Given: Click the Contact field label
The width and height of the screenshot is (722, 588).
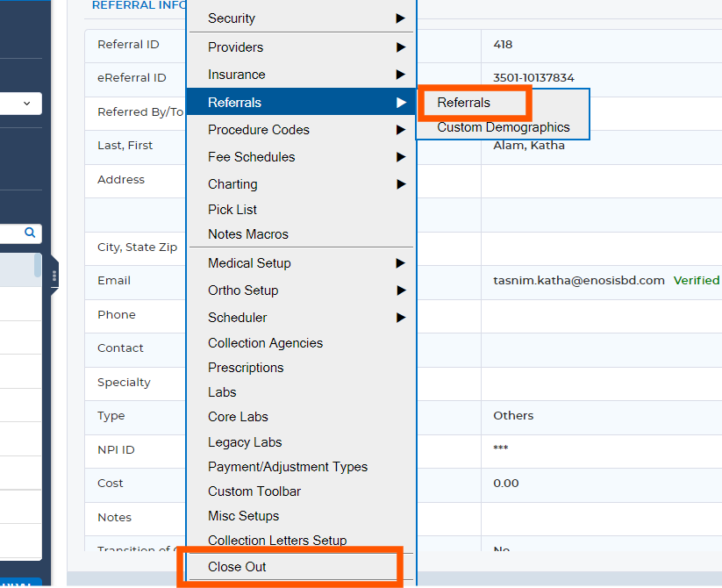Looking at the screenshot, I should [121, 348].
